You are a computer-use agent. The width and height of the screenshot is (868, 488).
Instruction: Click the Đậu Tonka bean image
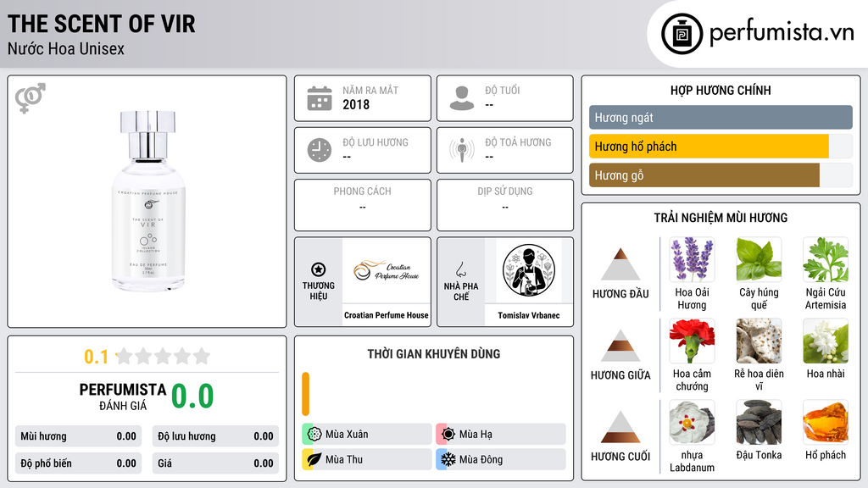759,422
